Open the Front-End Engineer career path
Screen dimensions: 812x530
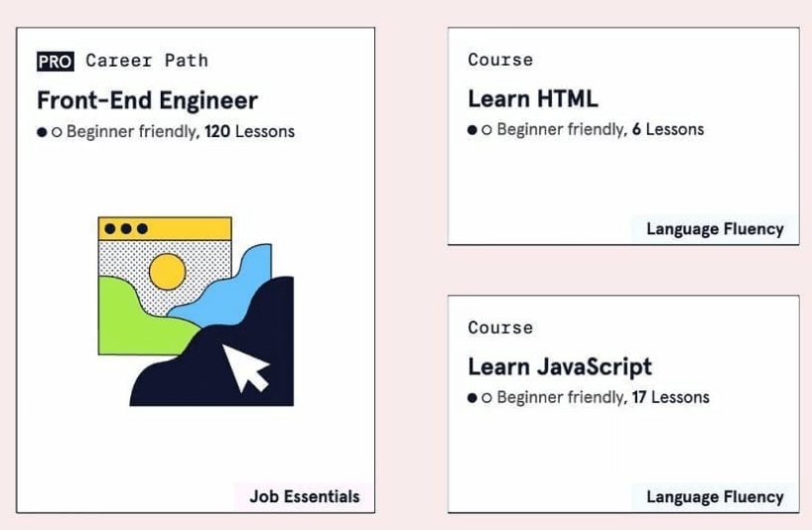click(147, 100)
